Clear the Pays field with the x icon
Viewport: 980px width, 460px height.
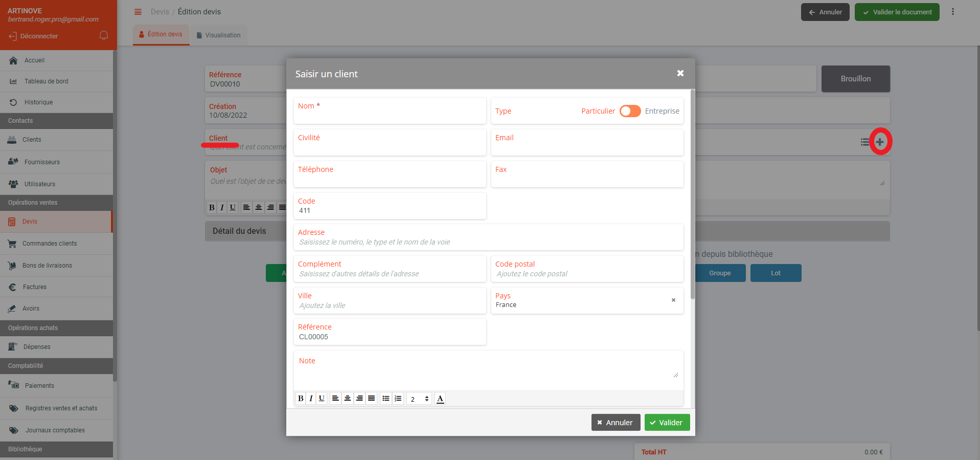click(673, 300)
